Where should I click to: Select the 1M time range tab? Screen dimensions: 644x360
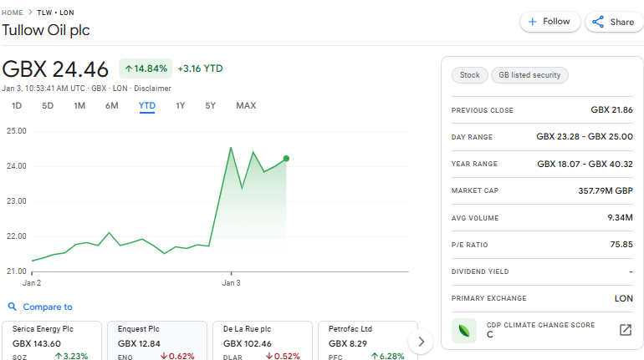click(x=79, y=106)
